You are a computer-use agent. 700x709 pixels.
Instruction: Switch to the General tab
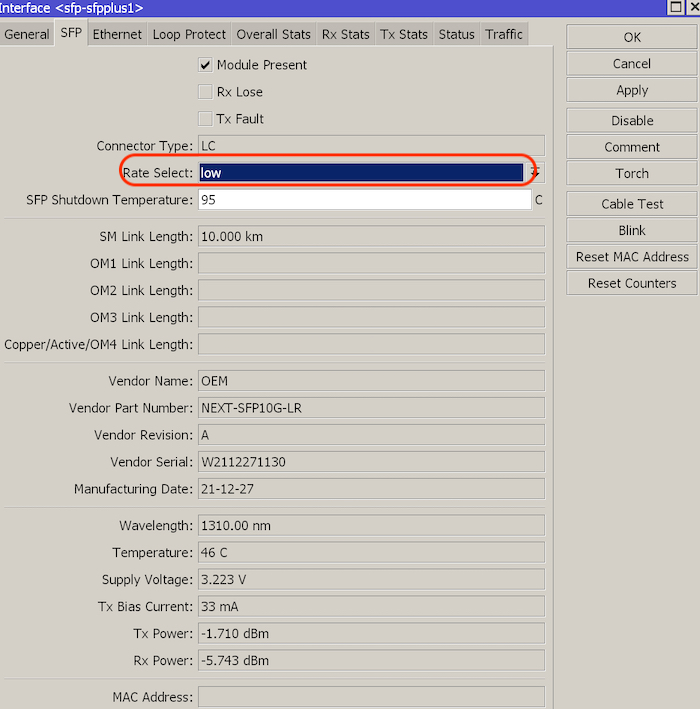click(x=26, y=34)
